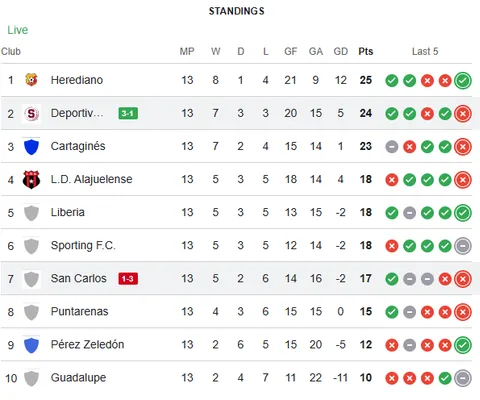Click San Carlos's most recent loss icon

click(463, 279)
